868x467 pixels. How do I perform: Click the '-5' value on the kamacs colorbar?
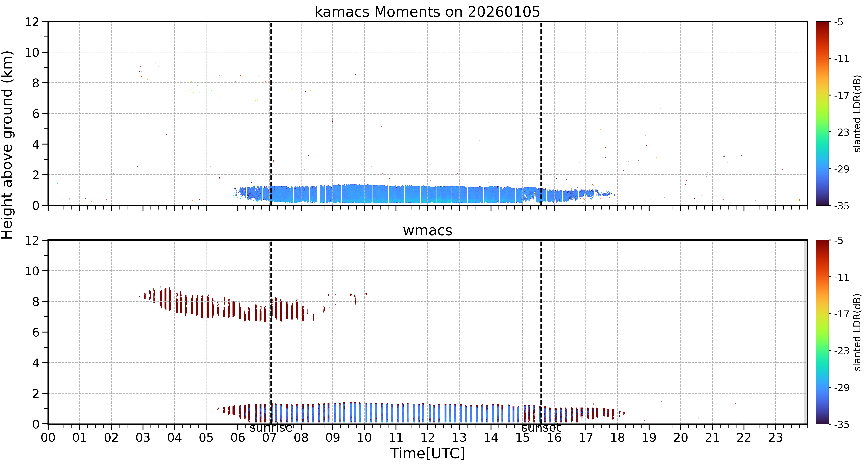coord(839,22)
